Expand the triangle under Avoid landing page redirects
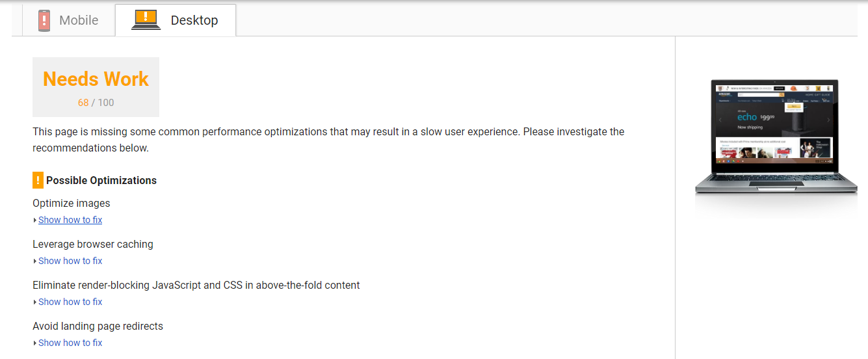Viewport: 868px width, 359px height. (x=35, y=343)
